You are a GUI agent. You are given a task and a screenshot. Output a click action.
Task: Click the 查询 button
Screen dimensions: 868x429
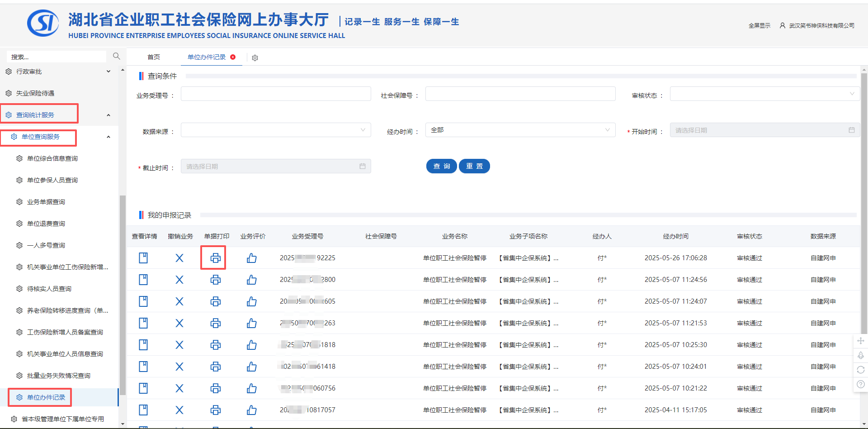[x=442, y=166]
